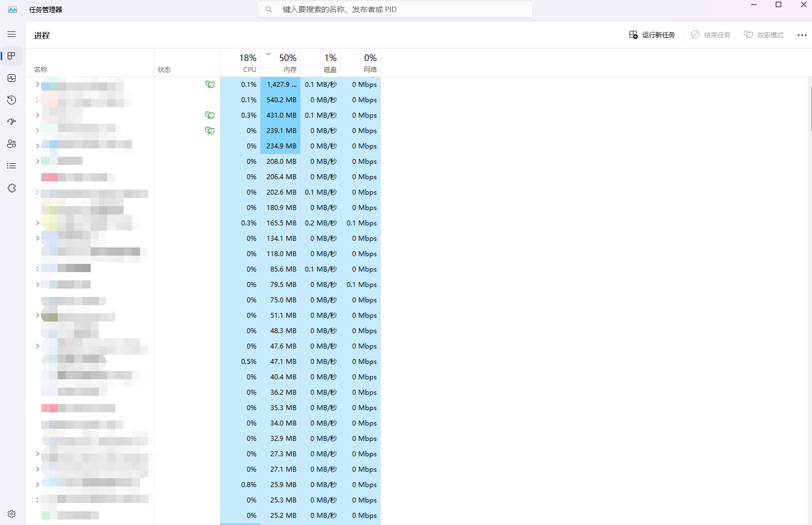Select the Processes (进程) sidebar icon
The height and width of the screenshot is (525, 812).
click(x=12, y=56)
